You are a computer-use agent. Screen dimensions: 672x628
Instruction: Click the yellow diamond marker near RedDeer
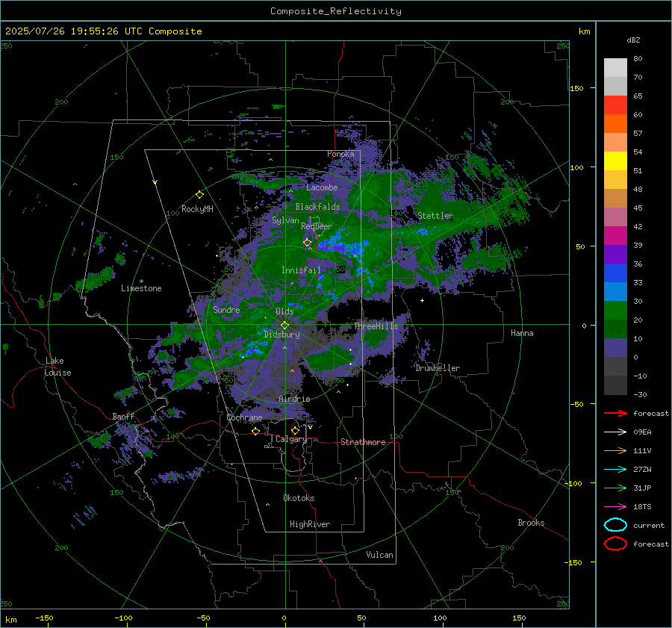(307, 243)
